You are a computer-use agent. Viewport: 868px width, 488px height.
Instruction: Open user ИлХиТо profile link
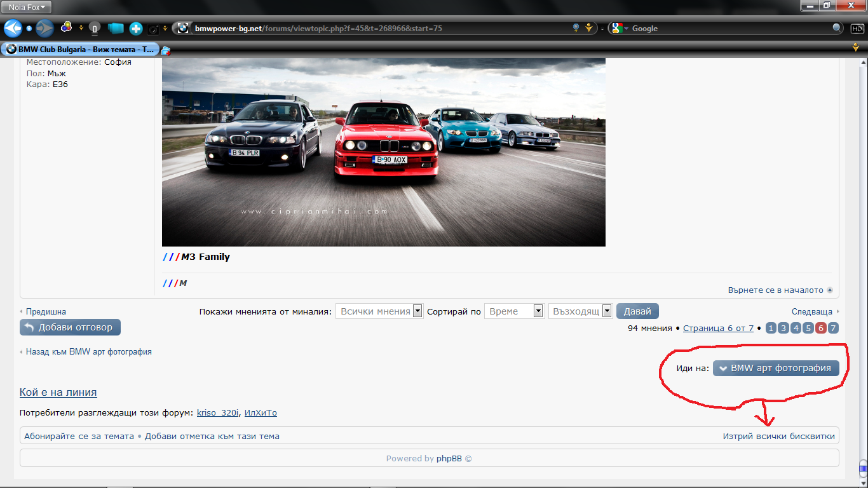pyautogui.click(x=261, y=412)
